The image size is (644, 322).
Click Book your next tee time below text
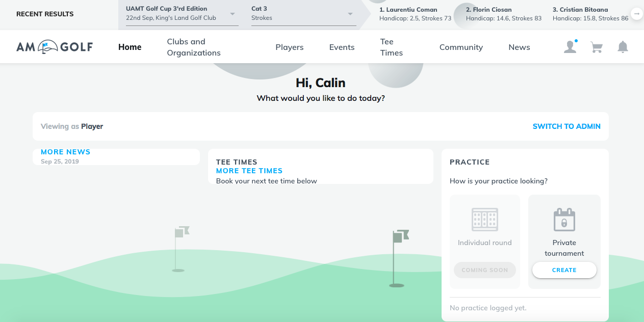pos(267,181)
